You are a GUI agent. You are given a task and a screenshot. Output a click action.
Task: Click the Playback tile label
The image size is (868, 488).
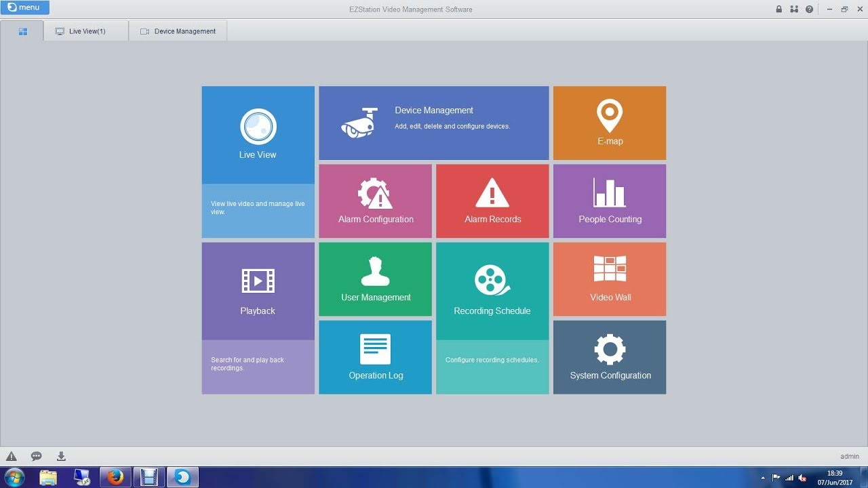coord(258,310)
